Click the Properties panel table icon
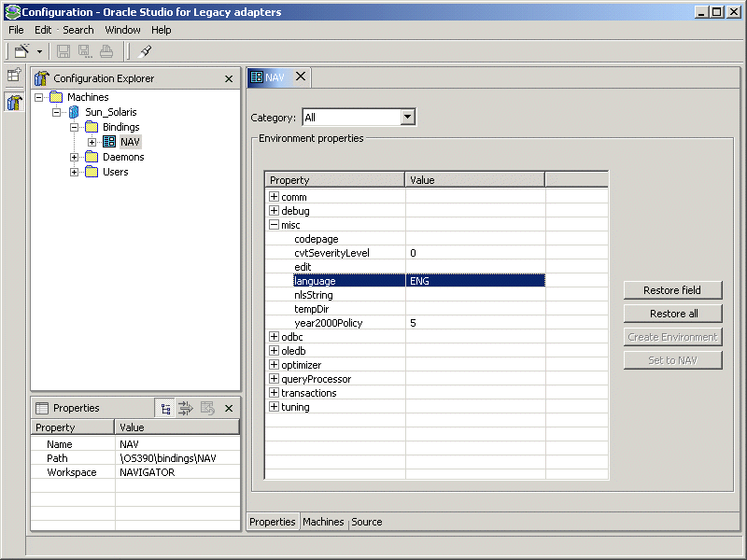 click(42, 408)
